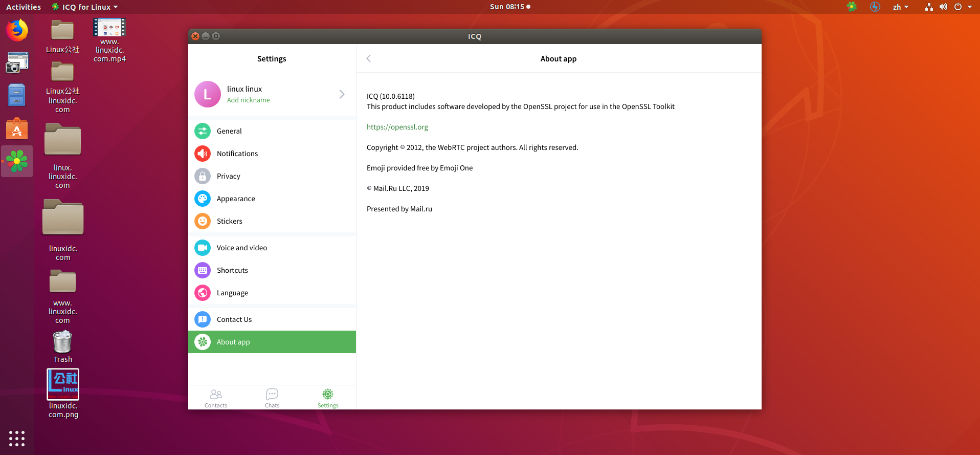Viewport: 980px width, 455px height.
Task: Open Notifications speaker icon
Action: tap(203, 154)
